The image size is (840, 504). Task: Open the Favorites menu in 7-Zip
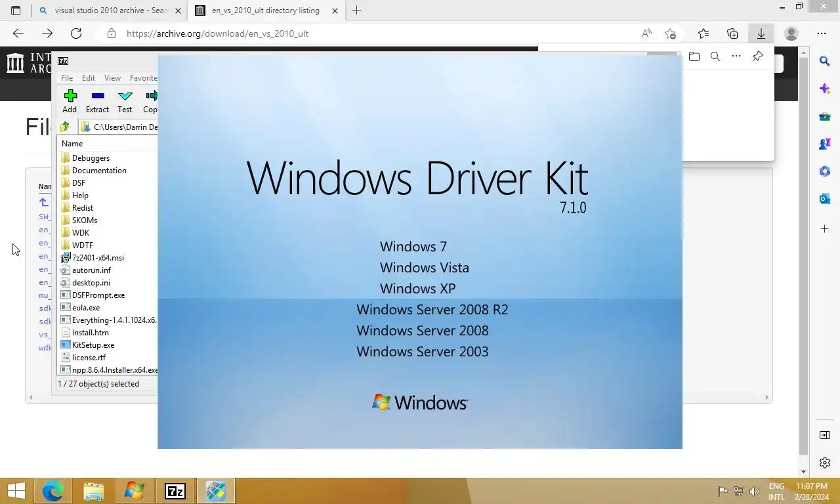pyautogui.click(x=143, y=77)
